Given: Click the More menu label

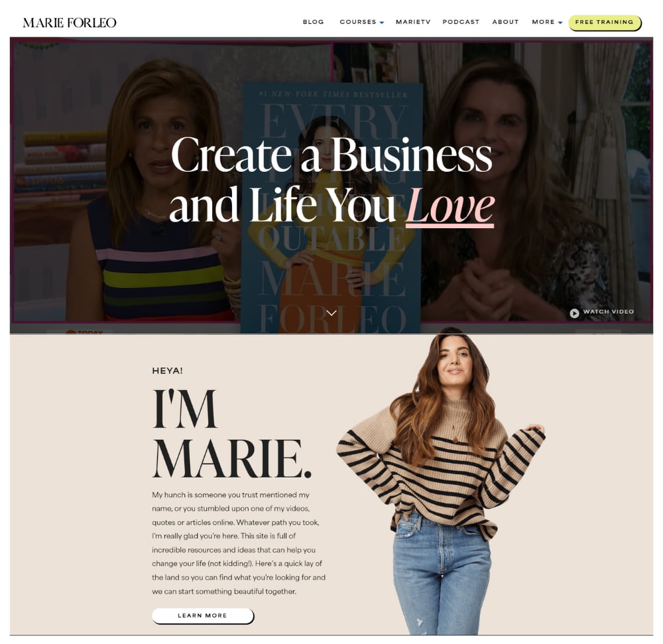Looking at the screenshot, I should (543, 22).
